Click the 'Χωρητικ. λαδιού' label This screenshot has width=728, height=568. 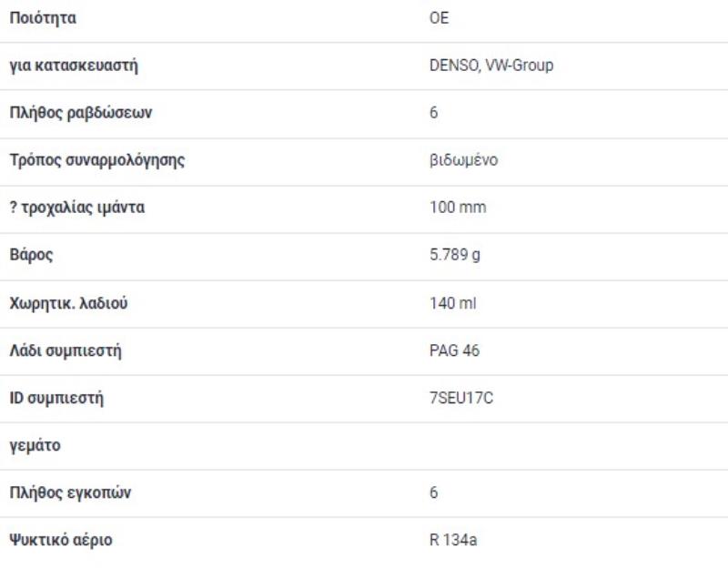click(x=68, y=303)
